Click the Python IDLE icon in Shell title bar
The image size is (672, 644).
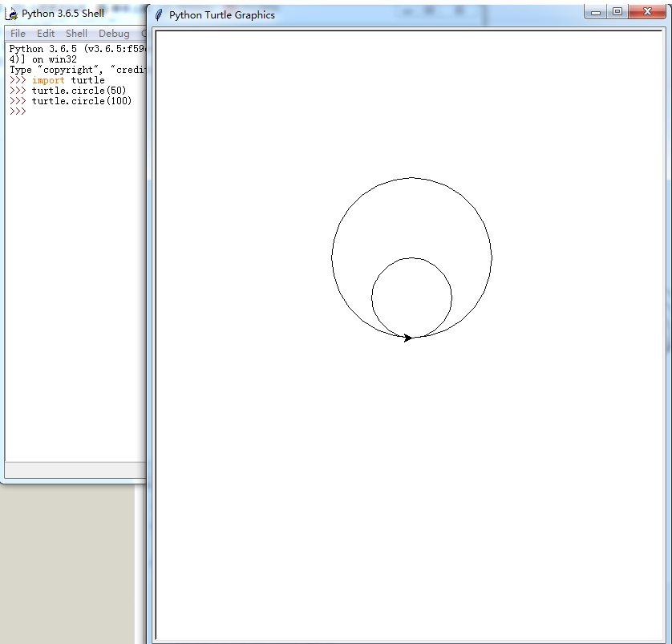pos(12,14)
